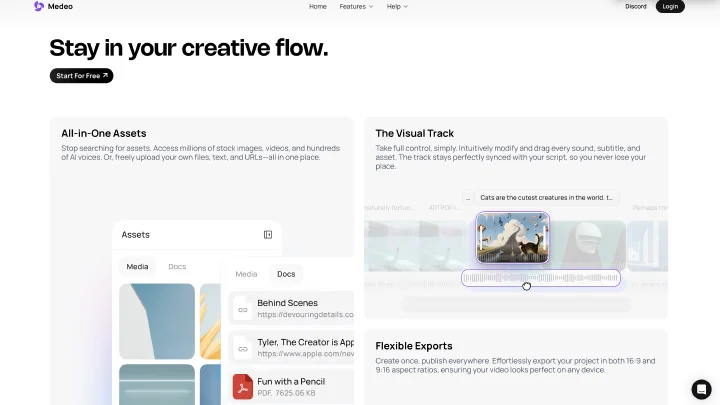Image resolution: width=720 pixels, height=405 pixels.
Task: Click the ellipsis button beside subtitle text
Action: 468,198
